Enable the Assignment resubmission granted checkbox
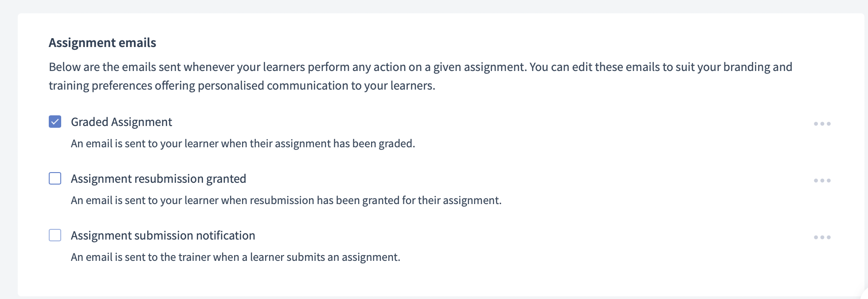This screenshot has height=299, width=868. tap(55, 178)
